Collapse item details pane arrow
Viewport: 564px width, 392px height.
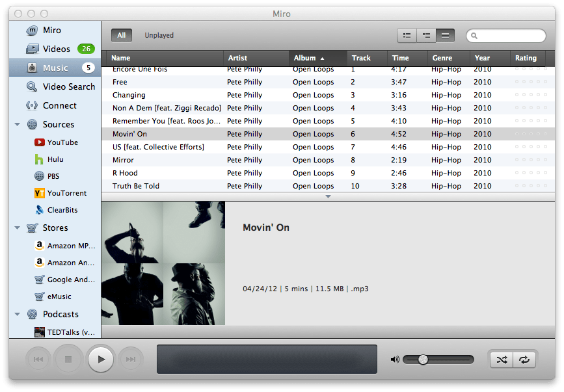tap(328, 196)
